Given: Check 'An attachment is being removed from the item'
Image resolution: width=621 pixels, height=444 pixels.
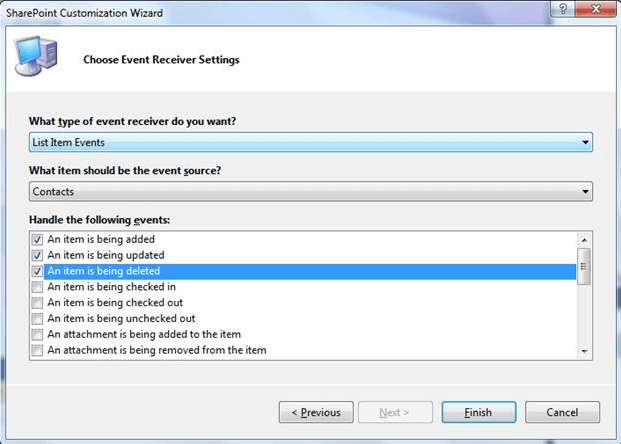Looking at the screenshot, I should pyautogui.click(x=37, y=351).
